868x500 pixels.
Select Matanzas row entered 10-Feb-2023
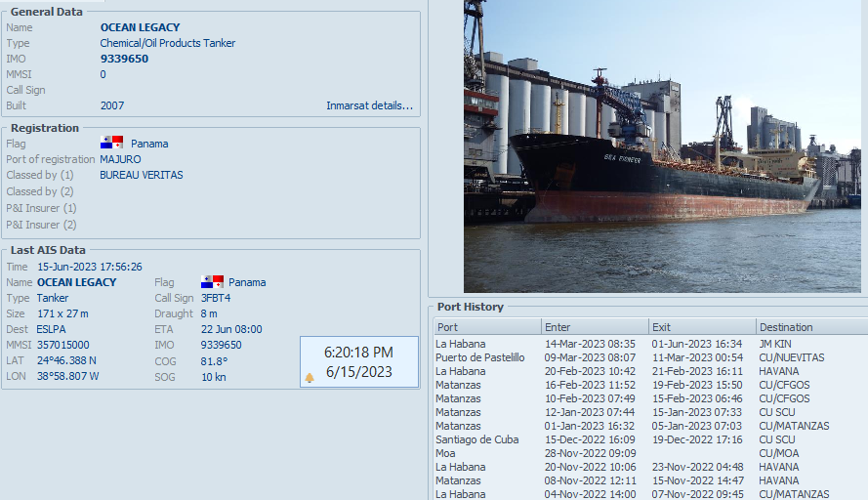(x=650, y=398)
